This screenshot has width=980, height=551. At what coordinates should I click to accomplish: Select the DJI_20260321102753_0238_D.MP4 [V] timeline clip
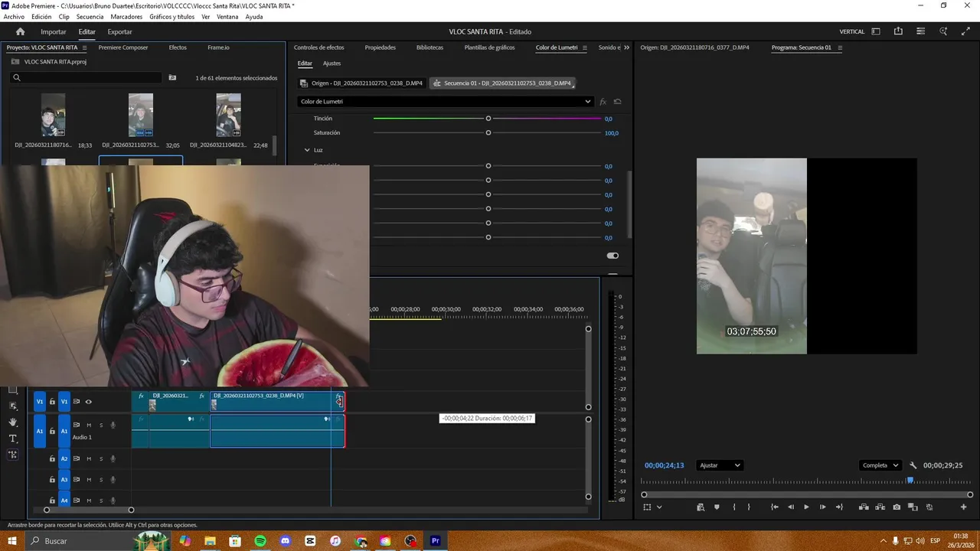276,401
